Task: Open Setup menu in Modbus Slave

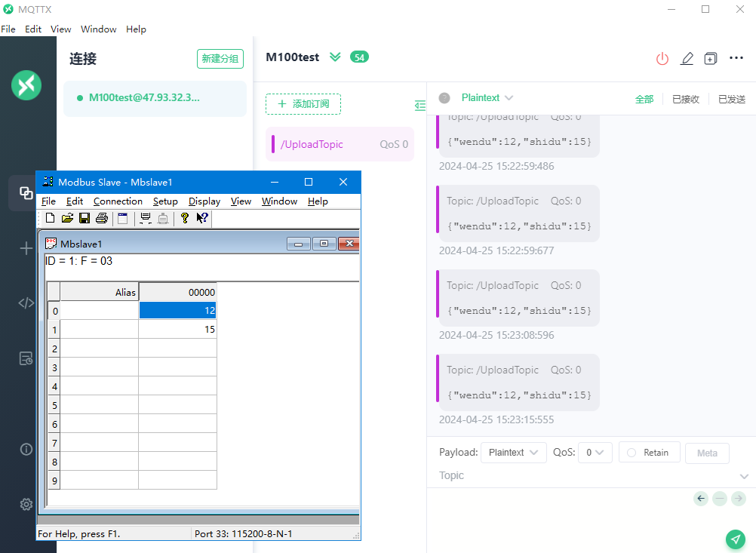Action: pyautogui.click(x=165, y=201)
